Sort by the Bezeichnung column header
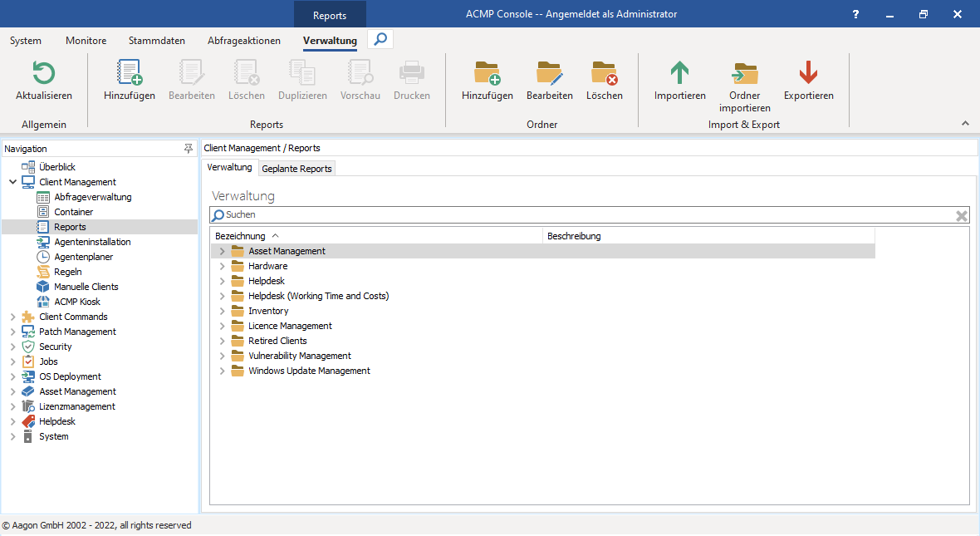The height and width of the screenshot is (536, 980). (376, 236)
